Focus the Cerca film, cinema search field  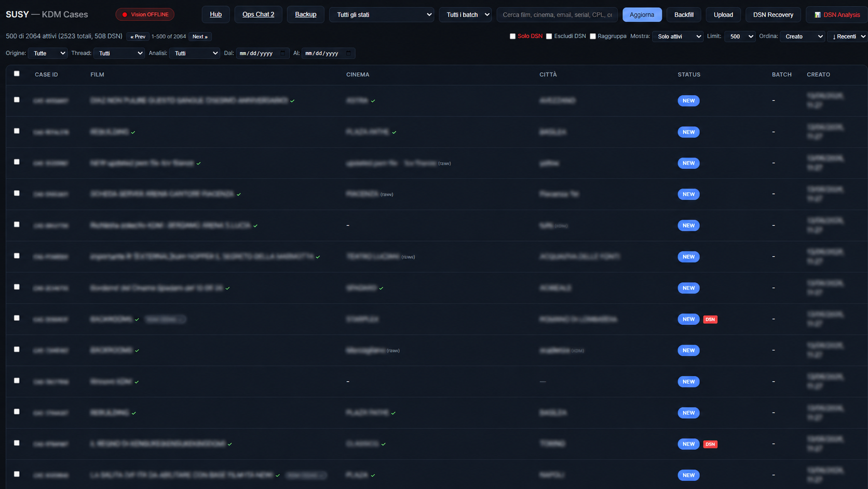click(557, 15)
